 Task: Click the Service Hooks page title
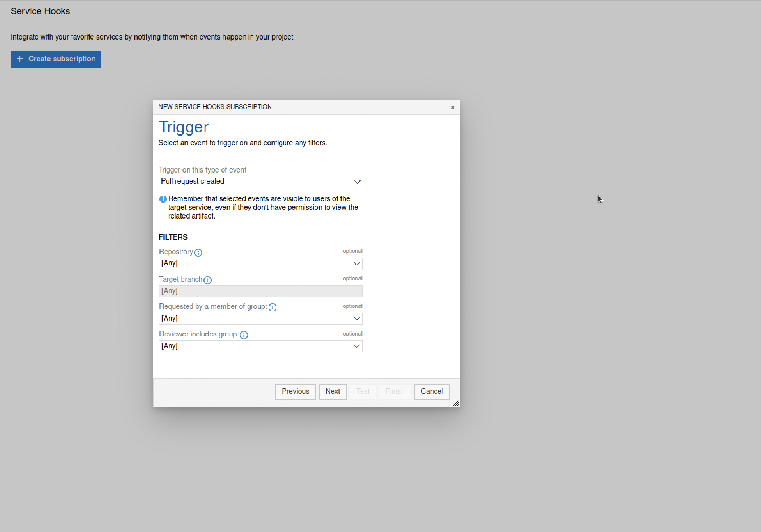[x=40, y=11]
